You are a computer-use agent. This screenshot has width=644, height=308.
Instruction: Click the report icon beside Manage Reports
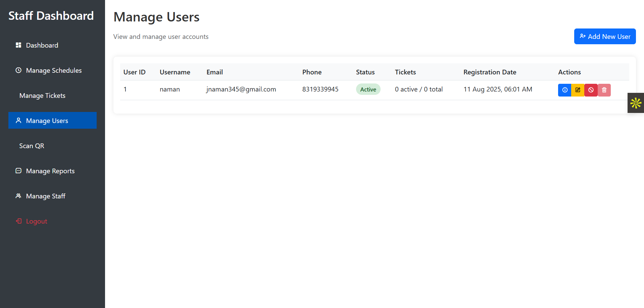click(18, 171)
